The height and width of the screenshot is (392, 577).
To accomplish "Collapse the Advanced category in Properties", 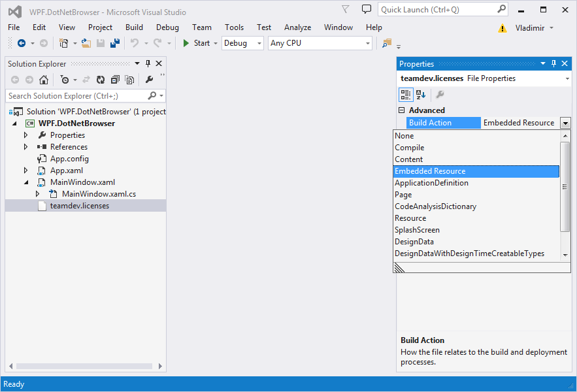I will pos(402,110).
